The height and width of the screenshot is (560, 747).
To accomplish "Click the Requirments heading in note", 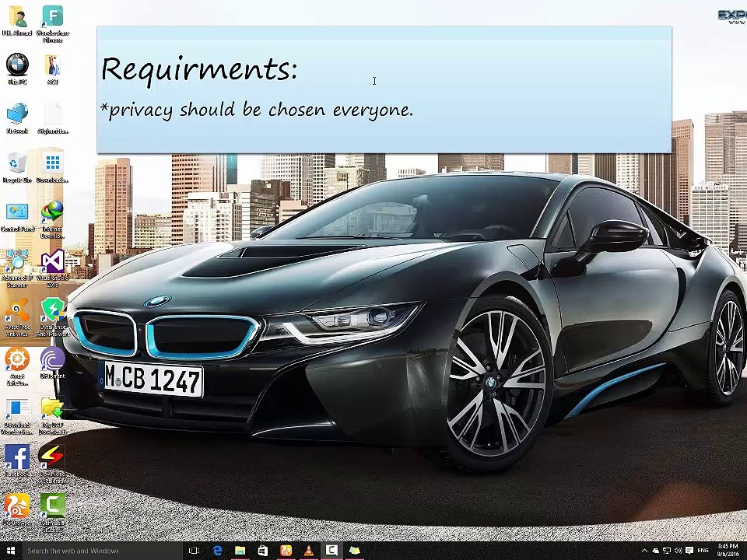I will tap(200, 71).
